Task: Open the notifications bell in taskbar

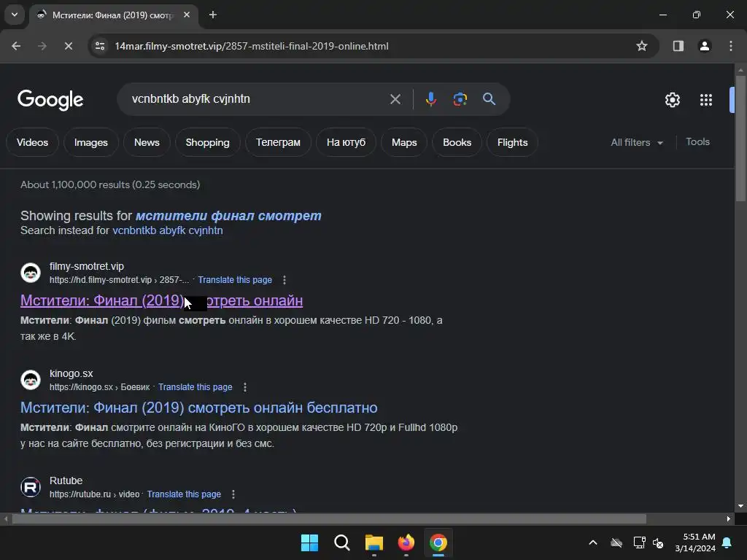Action: 727,542
